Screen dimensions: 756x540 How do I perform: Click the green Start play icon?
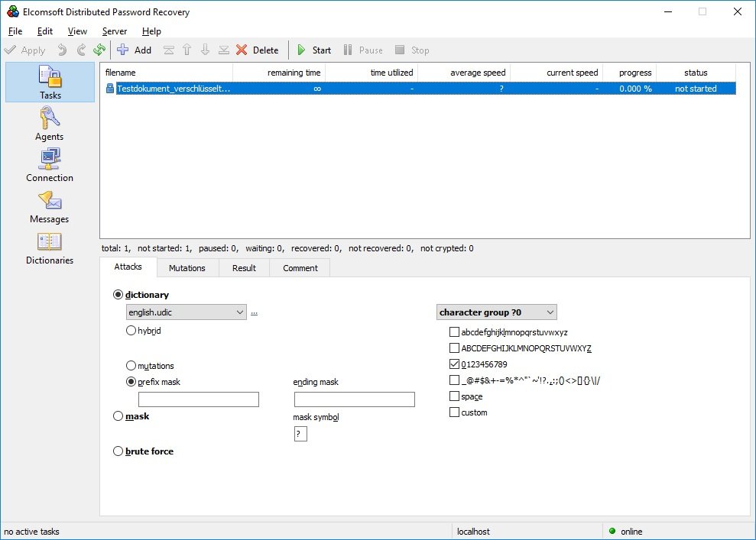[301, 50]
